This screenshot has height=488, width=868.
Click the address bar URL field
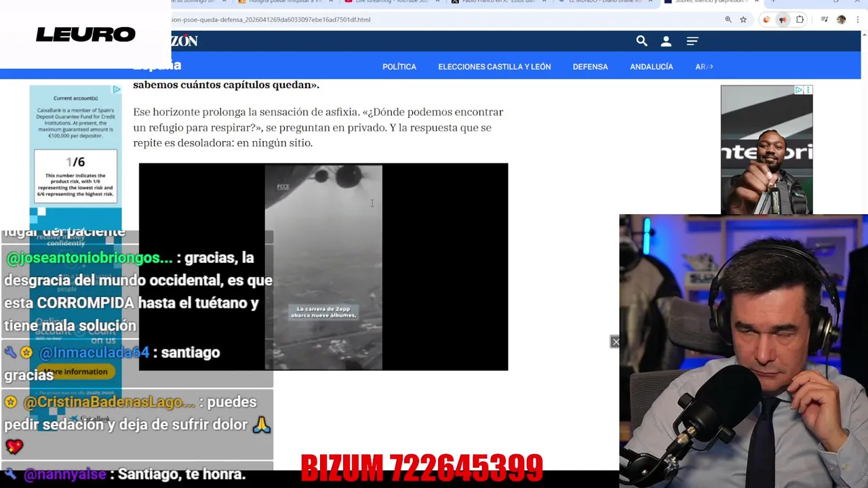pos(441,20)
